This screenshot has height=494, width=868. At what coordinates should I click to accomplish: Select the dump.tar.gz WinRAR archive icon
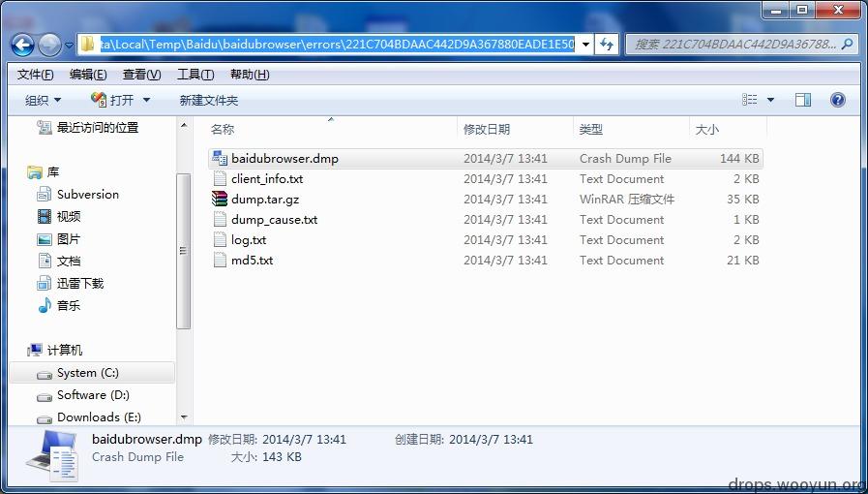click(220, 200)
